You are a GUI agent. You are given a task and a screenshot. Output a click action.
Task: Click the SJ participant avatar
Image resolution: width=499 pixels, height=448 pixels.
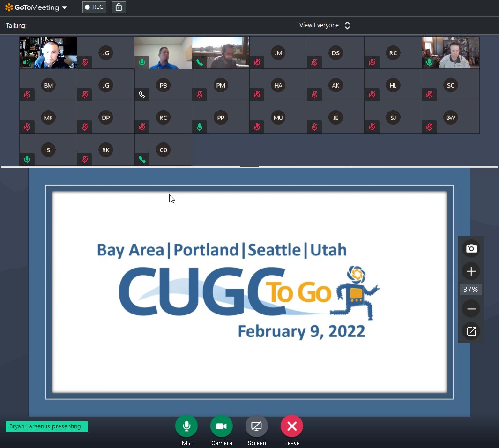pyautogui.click(x=393, y=118)
